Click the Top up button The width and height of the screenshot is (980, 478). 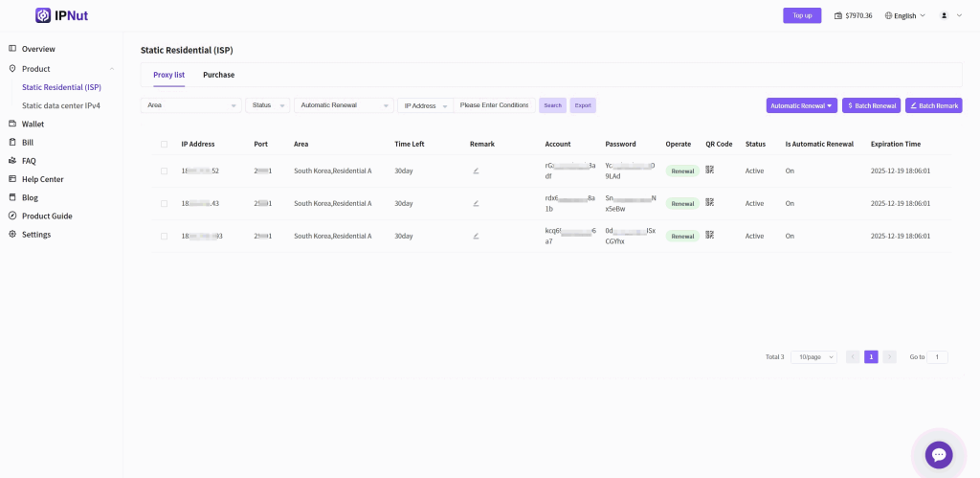click(802, 15)
